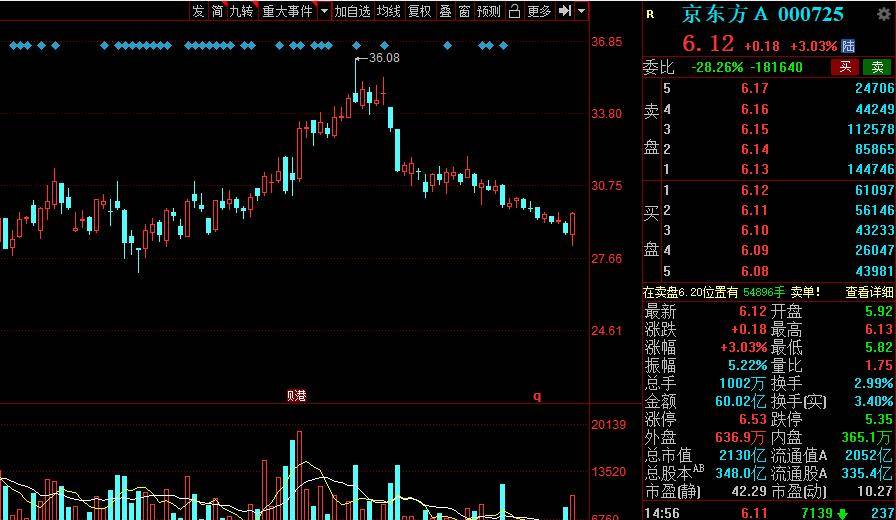Screen dimensions: 896x520
Task: Click the 跌停 price 5.35
Action: [879, 419]
